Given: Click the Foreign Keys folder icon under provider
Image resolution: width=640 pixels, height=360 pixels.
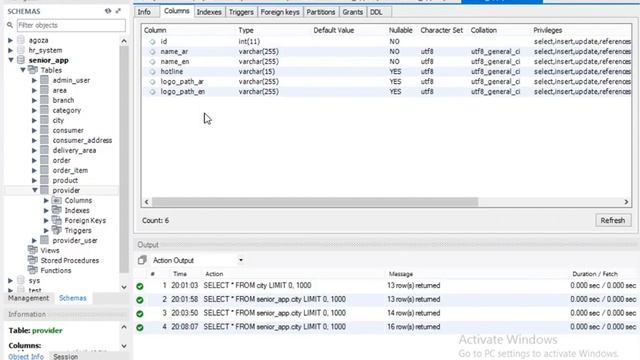Looking at the screenshot, I should pos(57,220).
